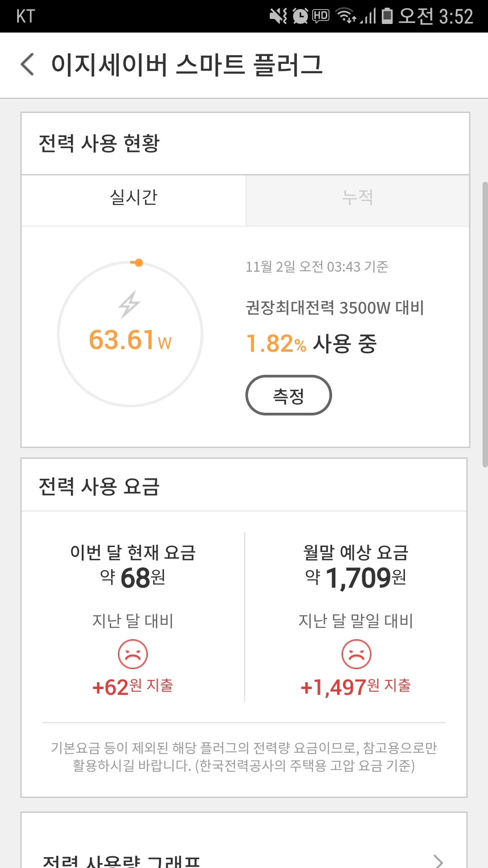Screen dimensions: 488x868
Task: Tap the muted sound icon in status bar
Action: pyautogui.click(x=278, y=16)
